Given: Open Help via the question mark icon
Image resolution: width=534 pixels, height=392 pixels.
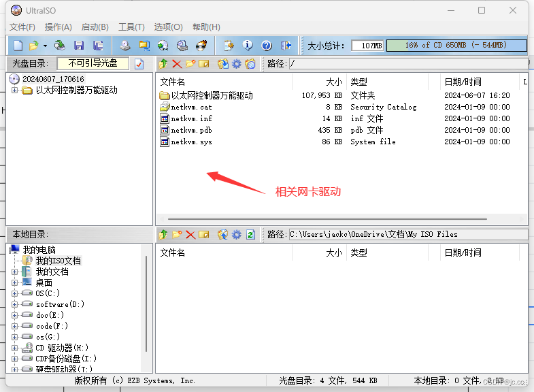Looking at the screenshot, I should point(267,46).
